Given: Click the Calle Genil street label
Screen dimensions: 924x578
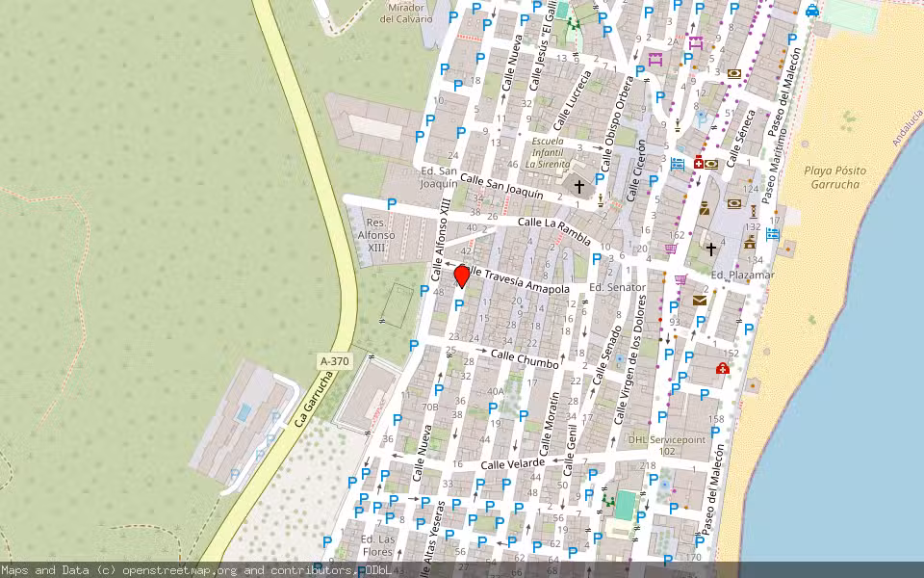Looking at the screenshot, I should [x=570, y=450].
